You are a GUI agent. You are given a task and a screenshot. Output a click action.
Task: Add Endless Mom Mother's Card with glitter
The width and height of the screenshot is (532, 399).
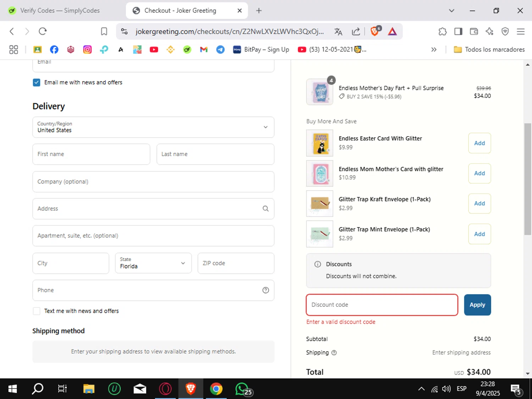[480, 173]
